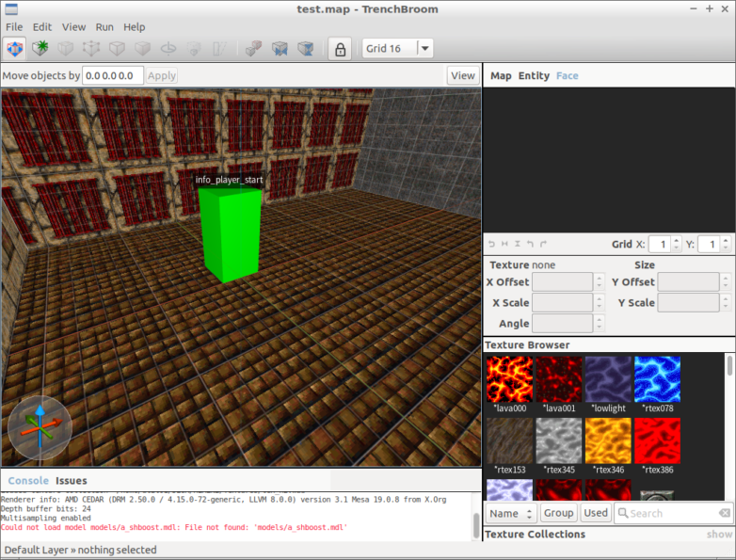The image size is (736, 560).
Task: Click the Reset texture icon in UV editor
Action: [491, 244]
